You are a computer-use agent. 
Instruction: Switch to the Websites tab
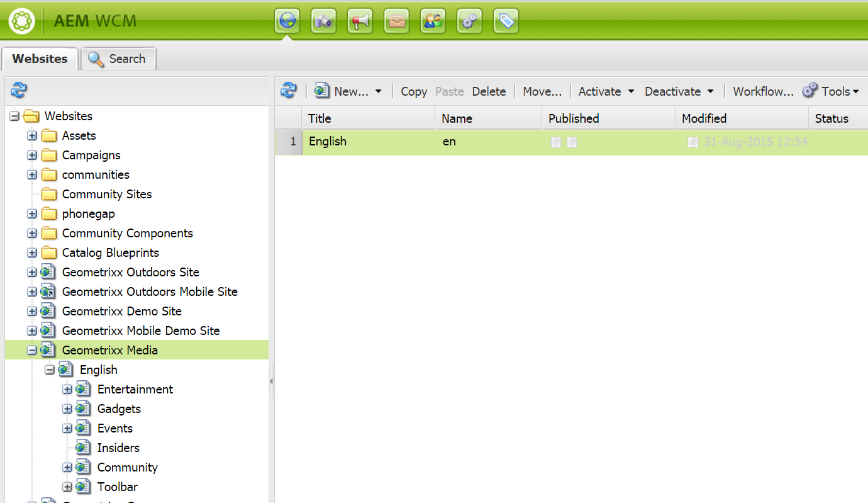tap(40, 59)
